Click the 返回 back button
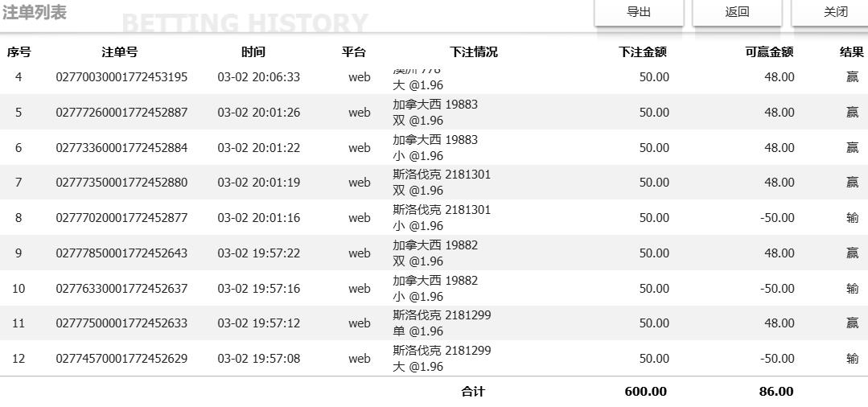The width and height of the screenshot is (868, 407). coord(737,12)
